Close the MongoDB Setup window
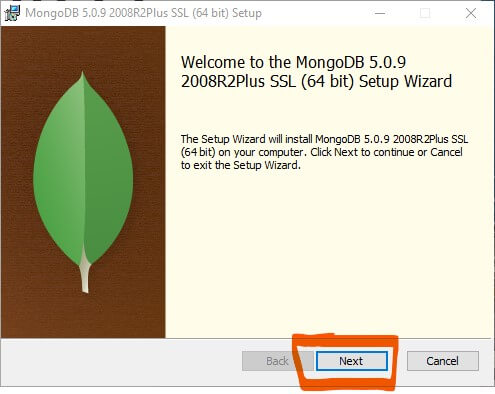Screen dimensions: 495x394 471,13
